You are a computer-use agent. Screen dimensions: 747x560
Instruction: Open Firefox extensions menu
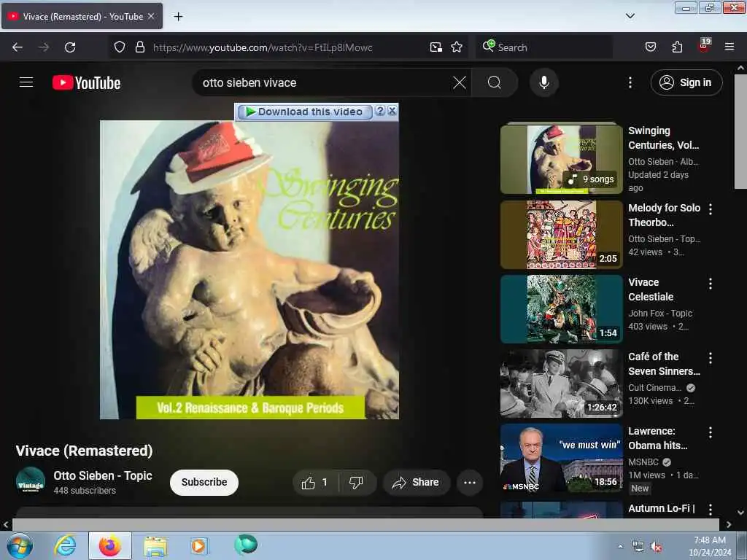677,47
